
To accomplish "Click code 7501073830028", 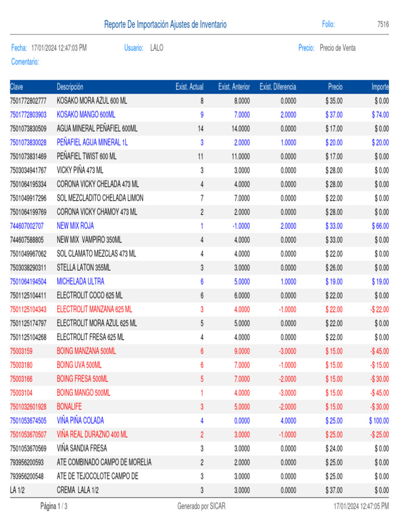I will click(28, 142).
